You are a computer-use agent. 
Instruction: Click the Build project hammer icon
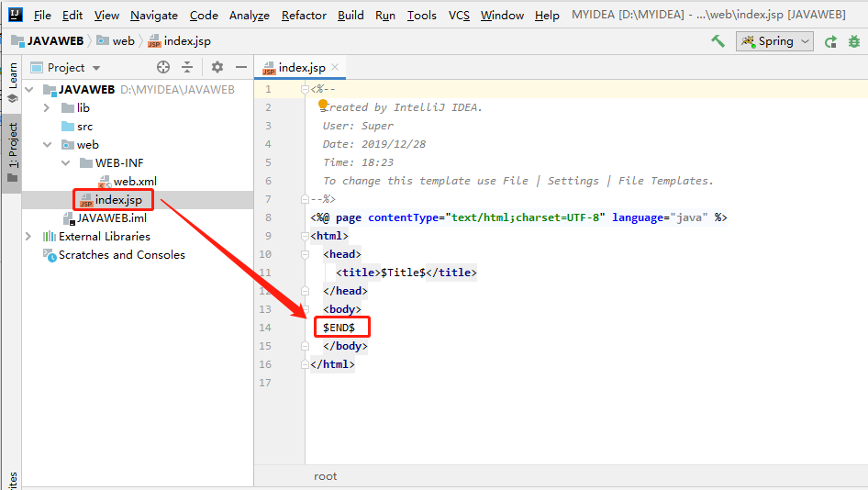(718, 41)
